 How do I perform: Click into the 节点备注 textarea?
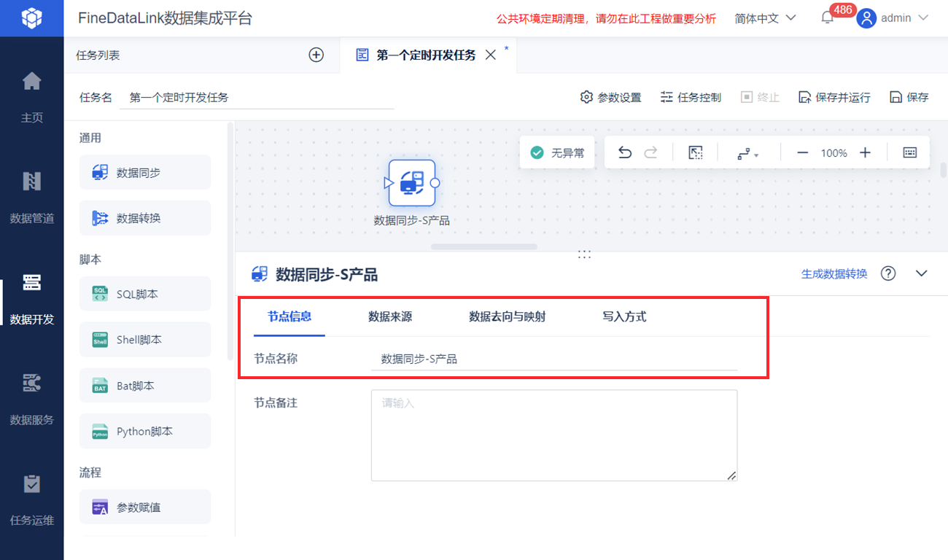tap(554, 435)
